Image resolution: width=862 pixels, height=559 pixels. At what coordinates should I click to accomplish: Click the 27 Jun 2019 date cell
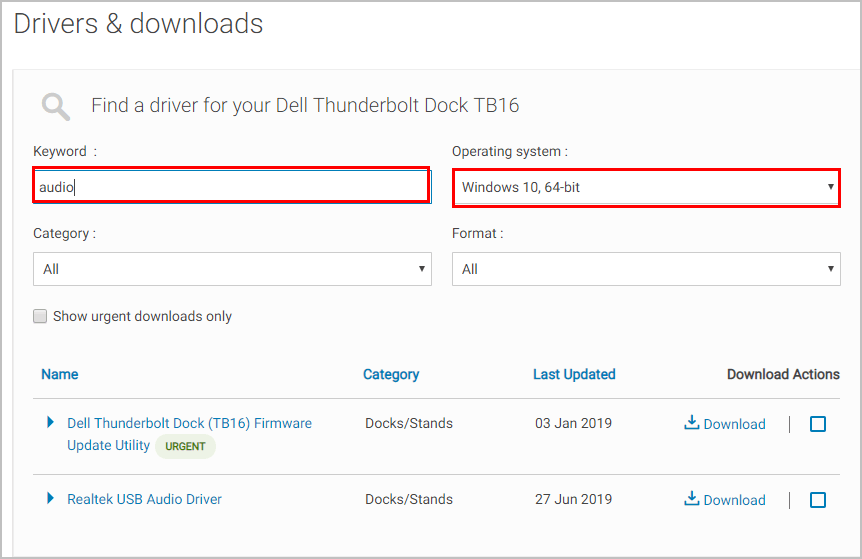pyautogui.click(x=573, y=499)
